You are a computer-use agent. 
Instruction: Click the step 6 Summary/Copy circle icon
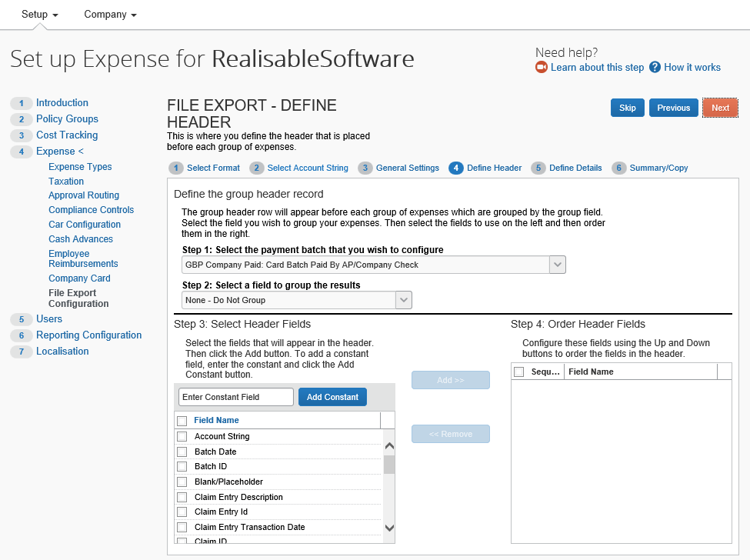tap(618, 168)
